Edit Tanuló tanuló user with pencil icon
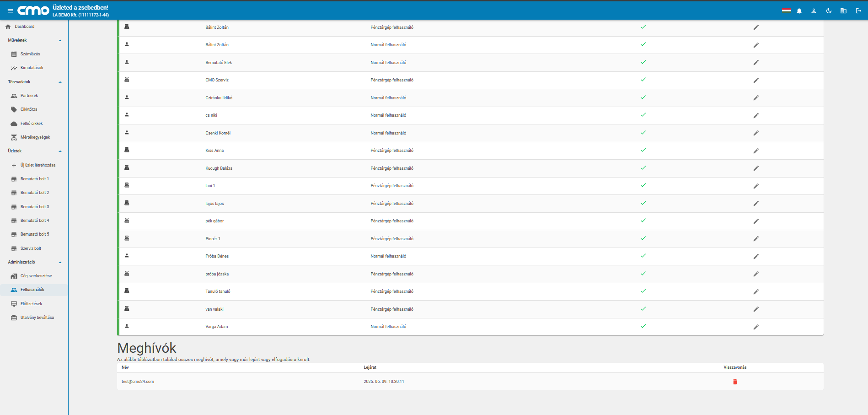Viewport: 868px width, 415px height. point(756,291)
